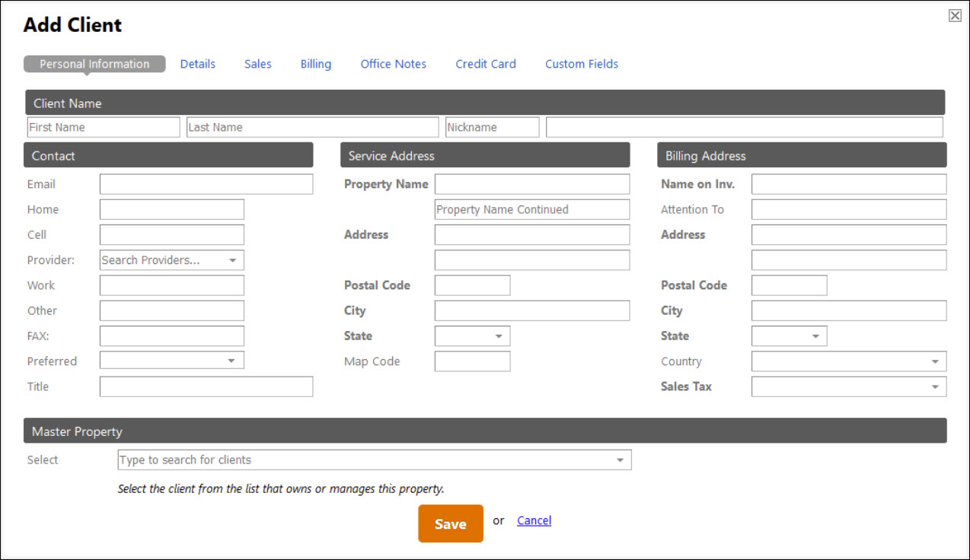Screen dimensions: 970x560
Task: Click the first Billing Address line field
Action: pyautogui.click(x=849, y=234)
